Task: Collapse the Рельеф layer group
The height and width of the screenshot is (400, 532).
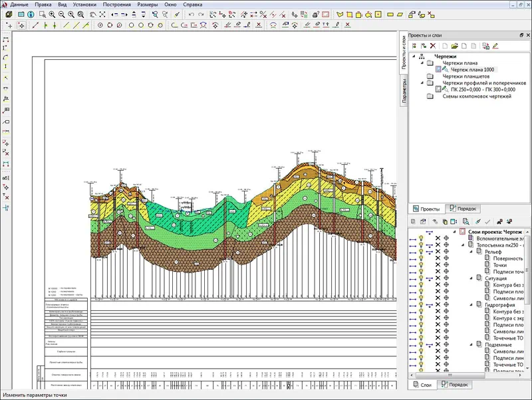Action: 471,252
